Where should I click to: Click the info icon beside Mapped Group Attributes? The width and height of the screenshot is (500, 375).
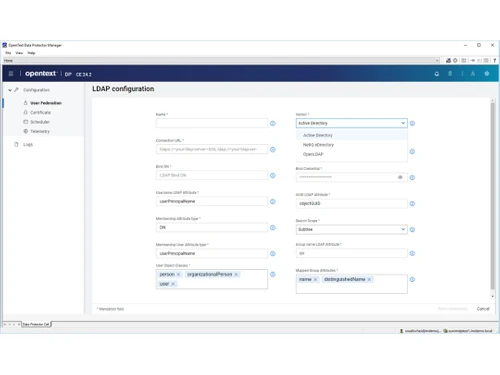pyautogui.click(x=412, y=279)
